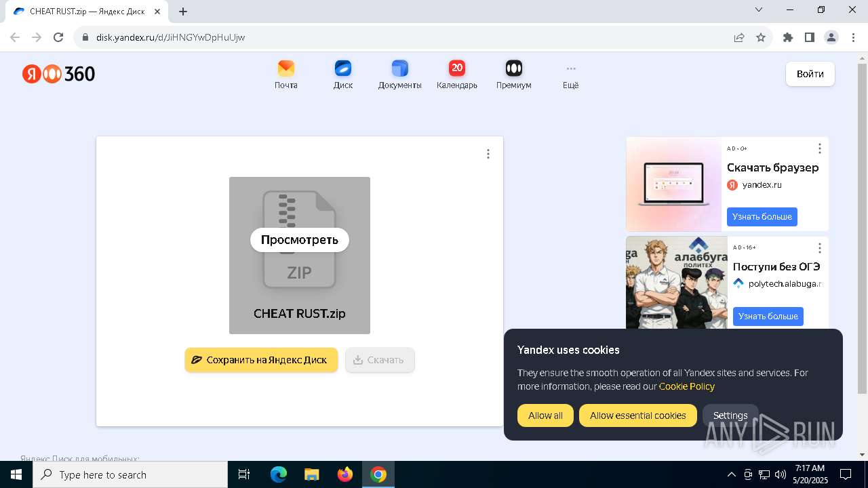Open the Chrome three-dot menu
The image size is (868, 488).
[x=853, y=37]
